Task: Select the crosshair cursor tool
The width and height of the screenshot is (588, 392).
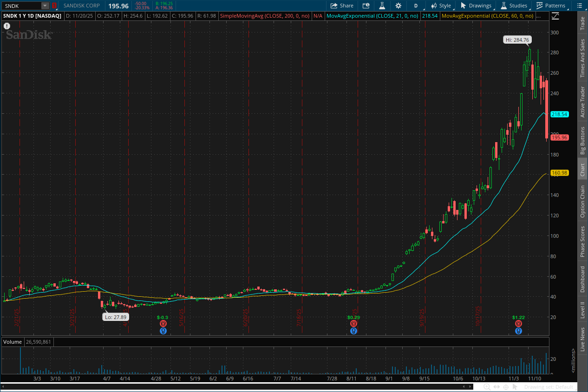Action: [506, 387]
